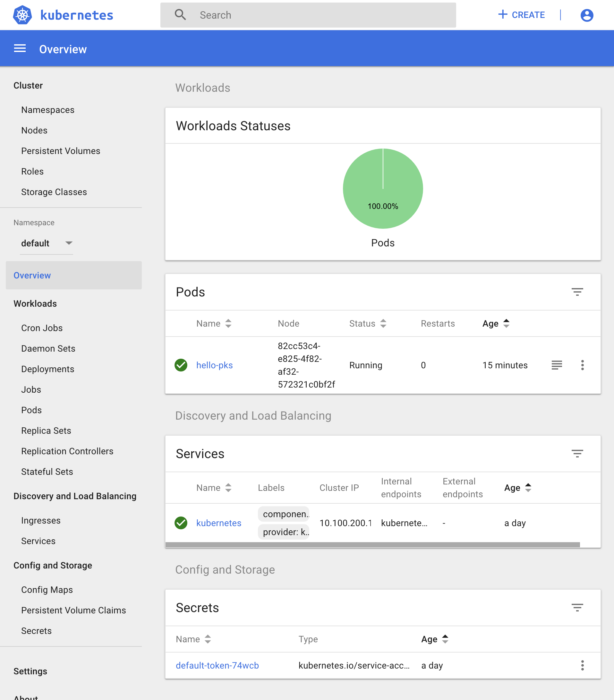
Task: Click the plus icon next to CREATE
Action: click(x=502, y=14)
